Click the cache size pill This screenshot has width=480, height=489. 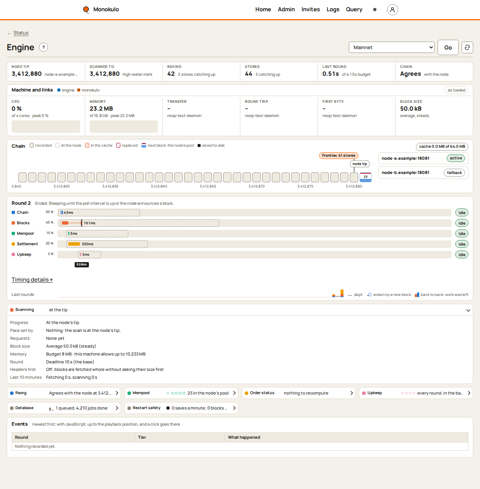[x=442, y=146]
